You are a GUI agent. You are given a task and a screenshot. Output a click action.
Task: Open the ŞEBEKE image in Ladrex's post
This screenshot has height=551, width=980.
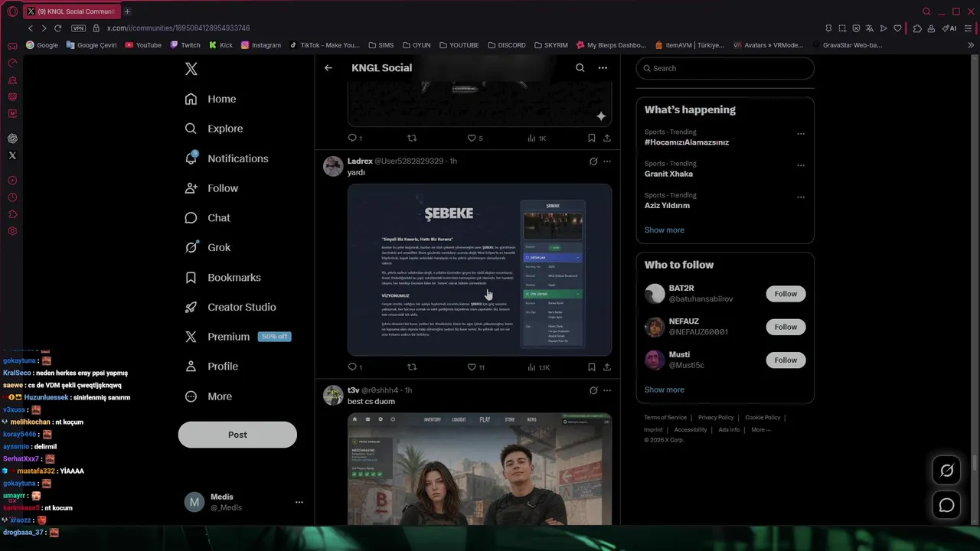click(x=479, y=269)
